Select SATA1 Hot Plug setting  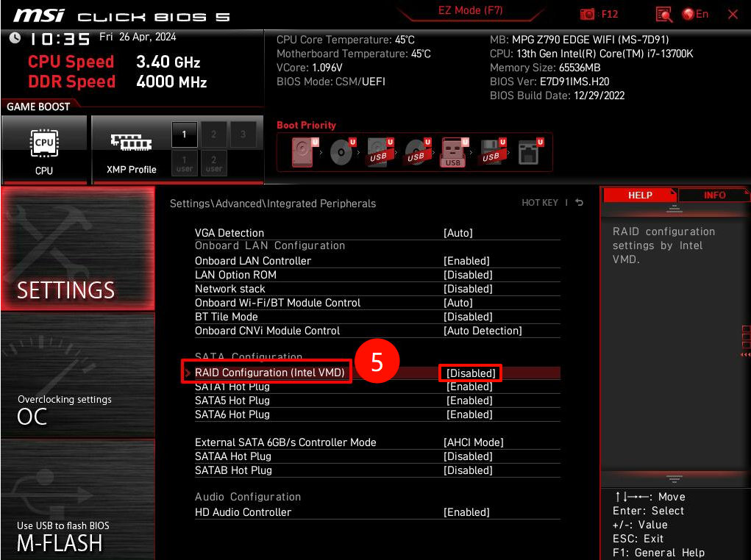(377, 387)
